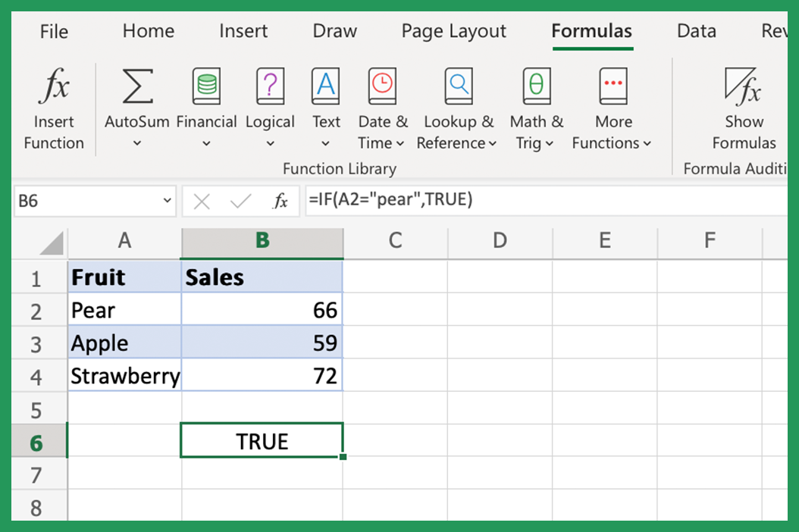Click the AutoSum icon
Image resolution: width=799 pixels, height=532 pixels.
136,87
